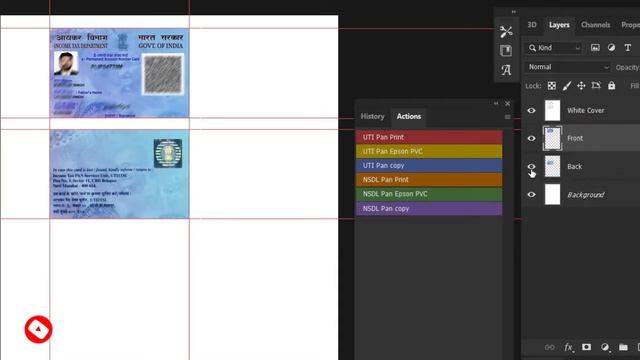Click the link layers chain icon
This screenshot has height=360, width=640.
pos(549,347)
